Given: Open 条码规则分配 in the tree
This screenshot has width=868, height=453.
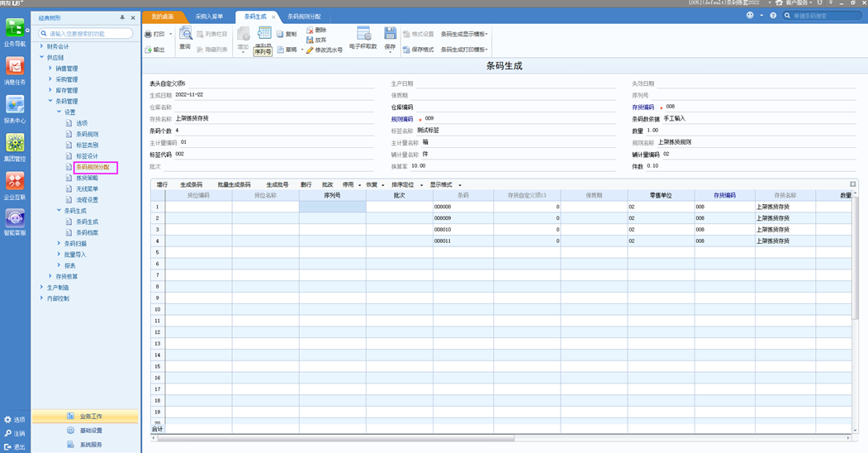Looking at the screenshot, I should (92, 167).
